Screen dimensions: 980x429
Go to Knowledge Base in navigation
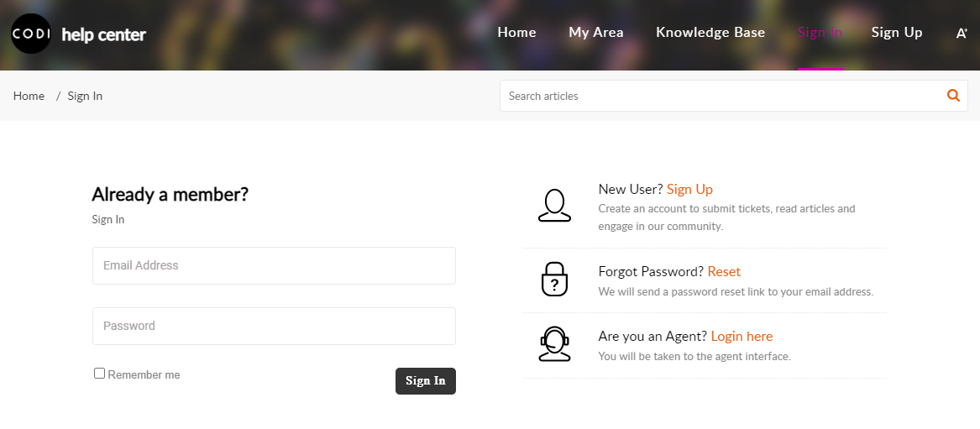point(710,33)
